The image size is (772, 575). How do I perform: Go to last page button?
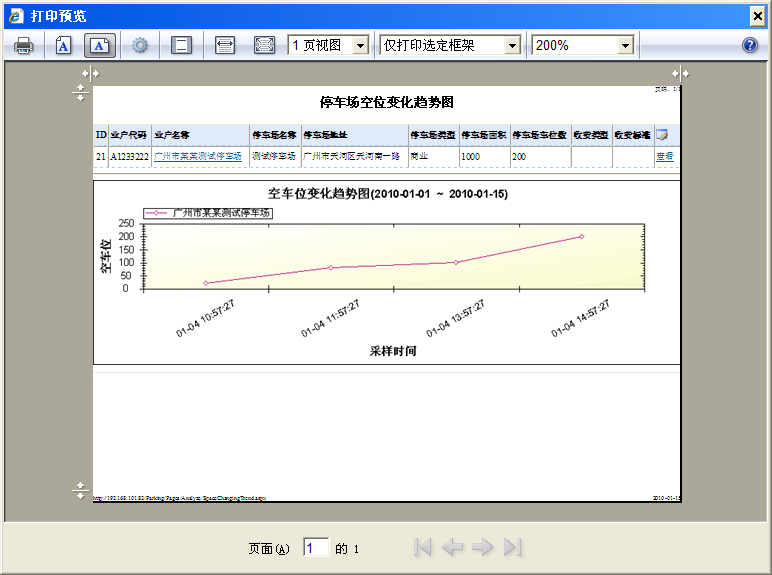pyautogui.click(x=512, y=547)
